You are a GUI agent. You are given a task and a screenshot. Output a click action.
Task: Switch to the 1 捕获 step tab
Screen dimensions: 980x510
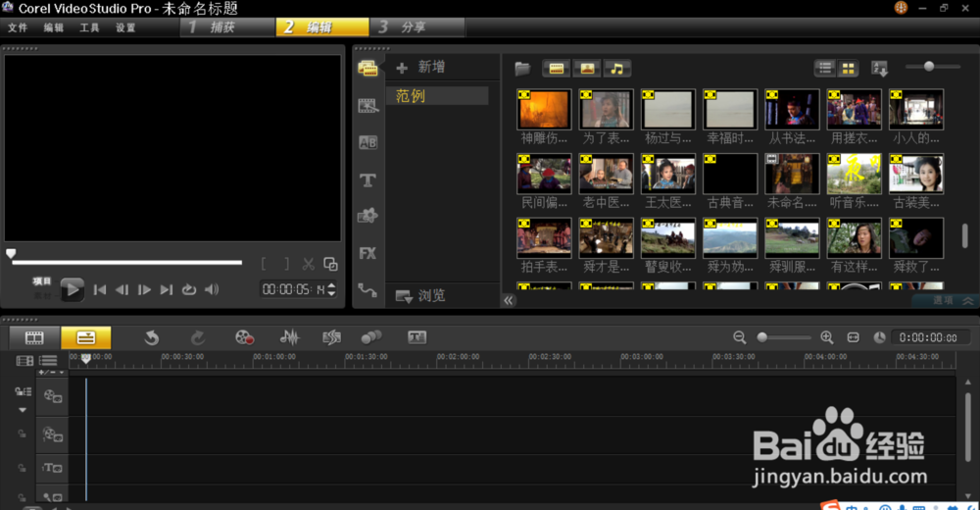(x=228, y=26)
